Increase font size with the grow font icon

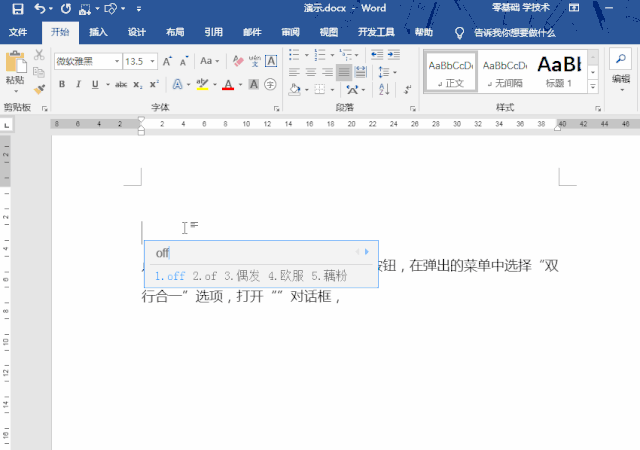tap(167, 61)
